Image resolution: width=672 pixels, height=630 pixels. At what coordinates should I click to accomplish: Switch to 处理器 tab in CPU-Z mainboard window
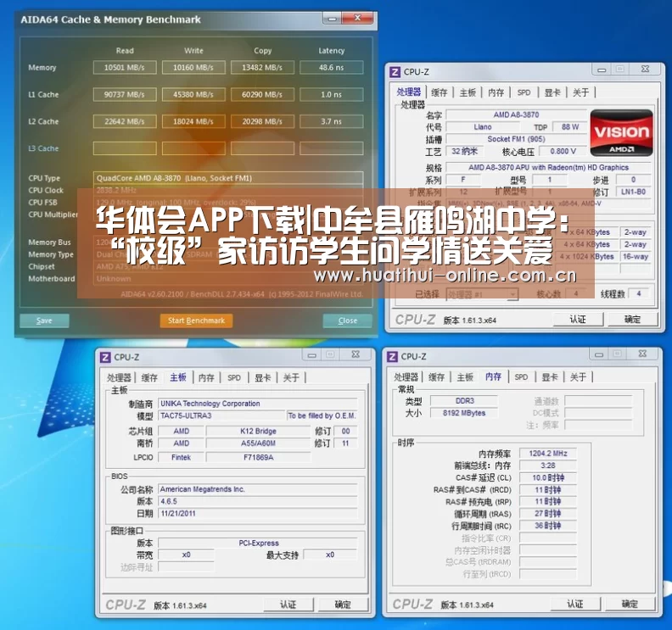click(x=119, y=377)
